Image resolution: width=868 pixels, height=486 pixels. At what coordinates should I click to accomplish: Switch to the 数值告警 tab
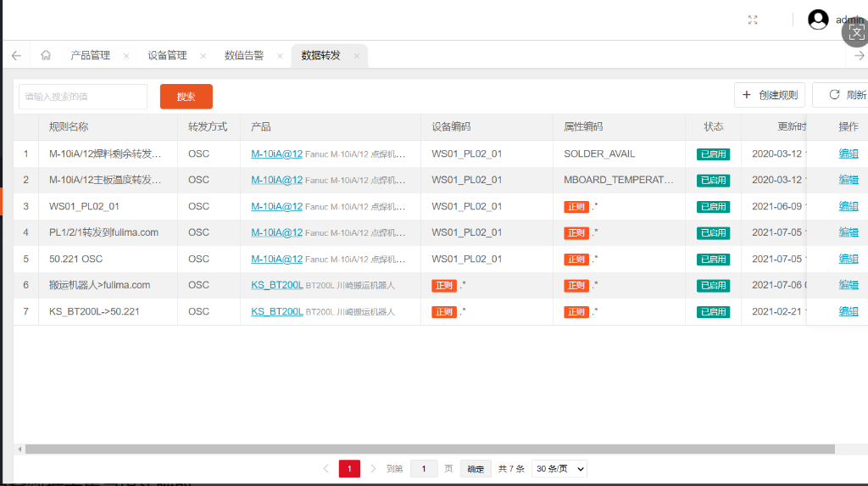click(243, 55)
